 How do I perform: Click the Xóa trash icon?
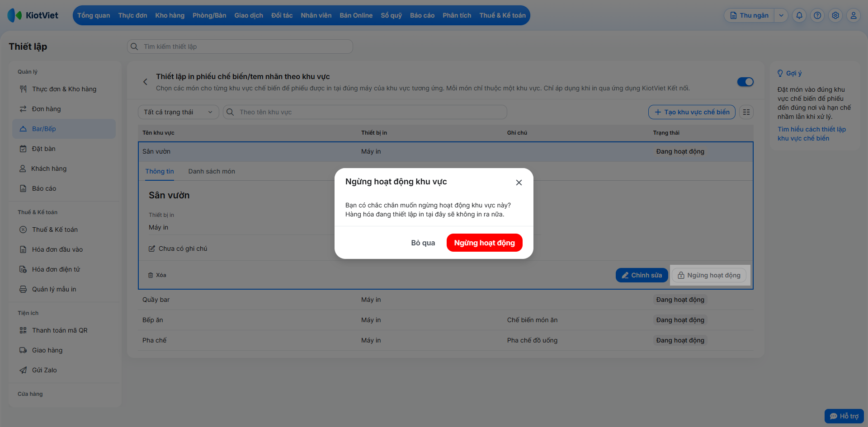[x=151, y=275]
